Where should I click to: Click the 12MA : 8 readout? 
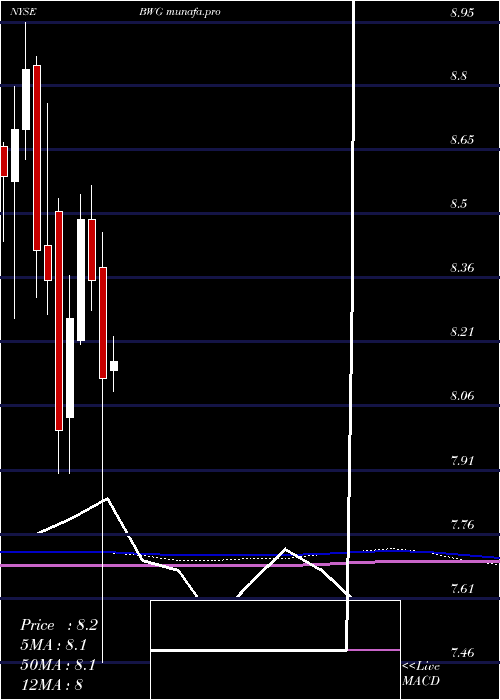pos(52,685)
